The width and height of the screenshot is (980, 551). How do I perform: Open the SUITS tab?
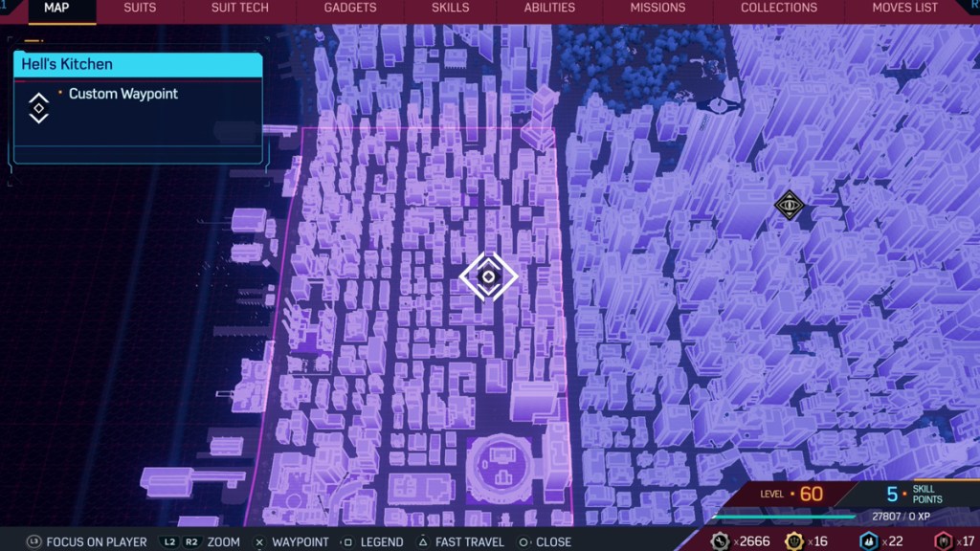[x=140, y=9]
